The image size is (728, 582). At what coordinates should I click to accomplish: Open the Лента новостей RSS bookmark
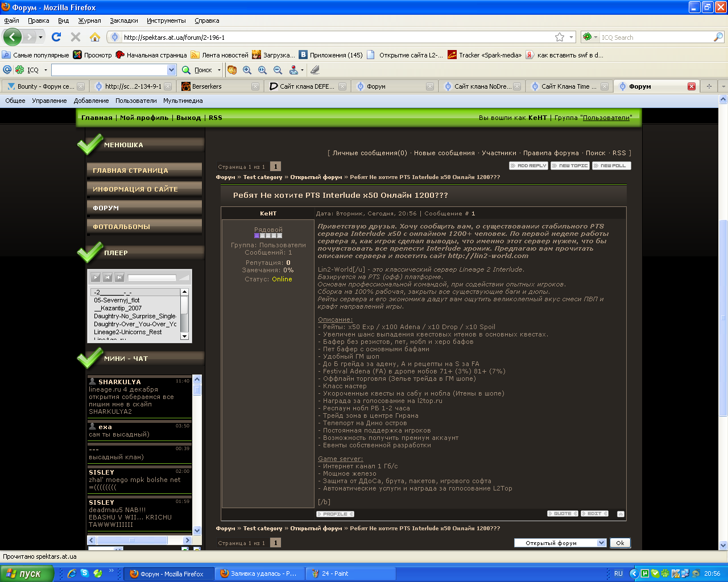220,55
